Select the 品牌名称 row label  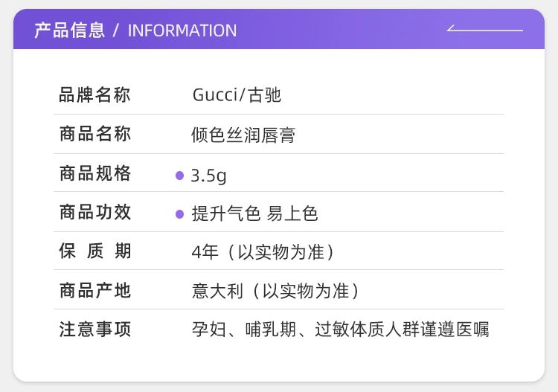[x=95, y=95]
